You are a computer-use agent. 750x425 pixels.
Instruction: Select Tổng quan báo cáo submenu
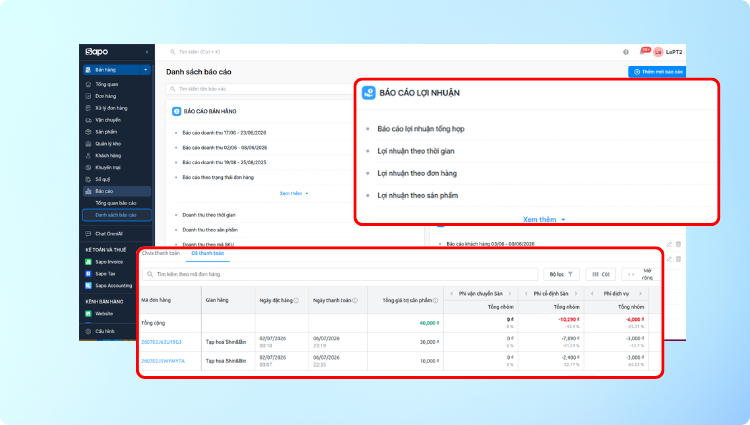(116, 203)
